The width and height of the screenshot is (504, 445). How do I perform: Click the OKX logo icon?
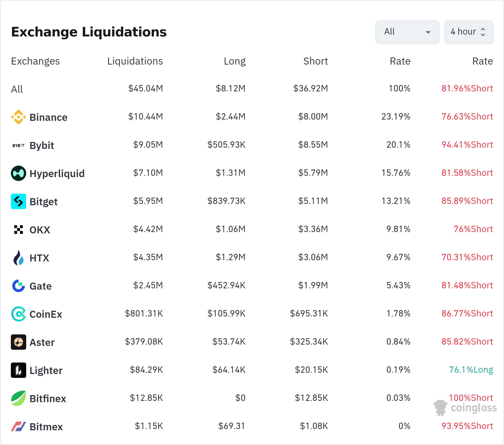tap(19, 230)
